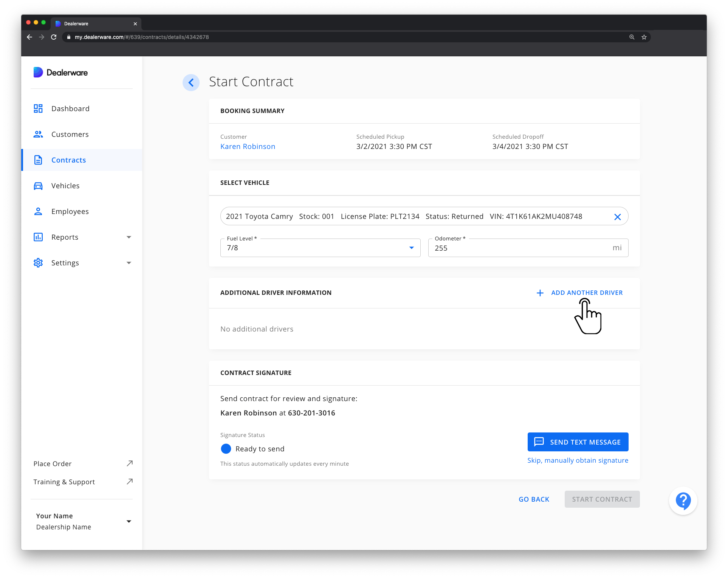Click the browser zoom magnifier icon
728x578 pixels.
point(632,37)
